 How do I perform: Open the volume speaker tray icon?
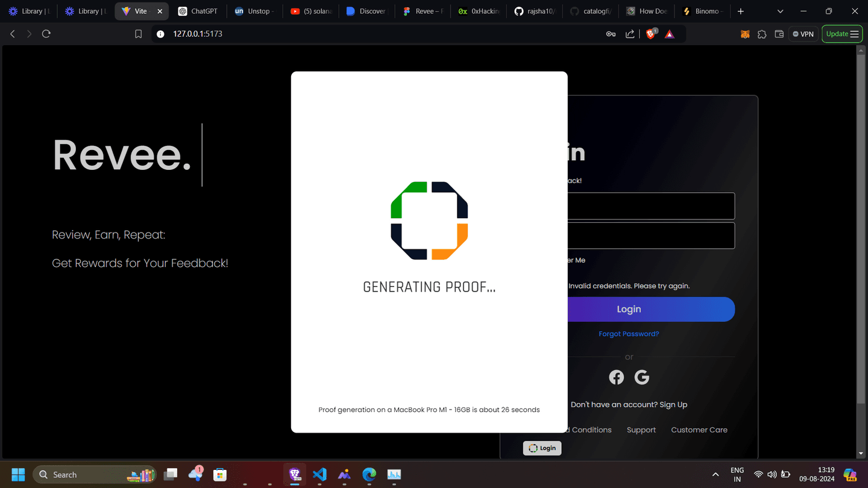(772, 475)
